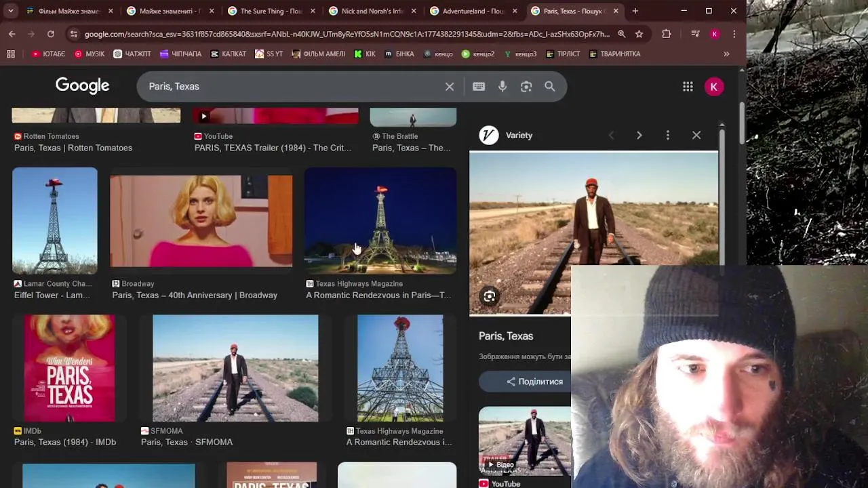Open the Google apps grid
Screen dimensions: 868x488
688,86
